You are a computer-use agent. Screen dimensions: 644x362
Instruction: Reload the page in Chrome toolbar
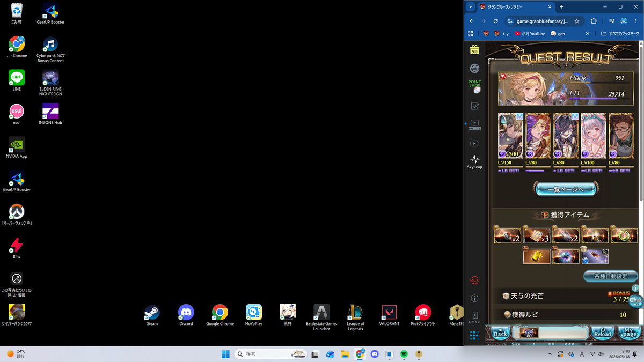pyautogui.click(x=496, y=21)
